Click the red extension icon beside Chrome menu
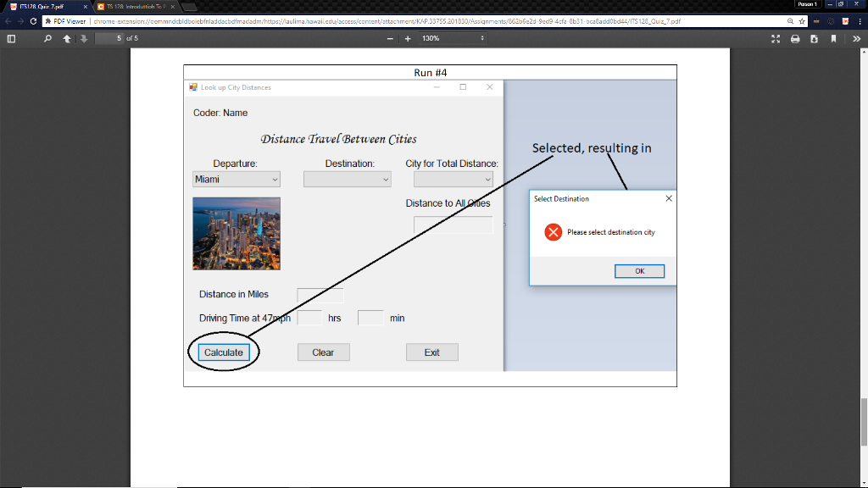The width and height of the screenshot is (868, 488). [845, 21]
